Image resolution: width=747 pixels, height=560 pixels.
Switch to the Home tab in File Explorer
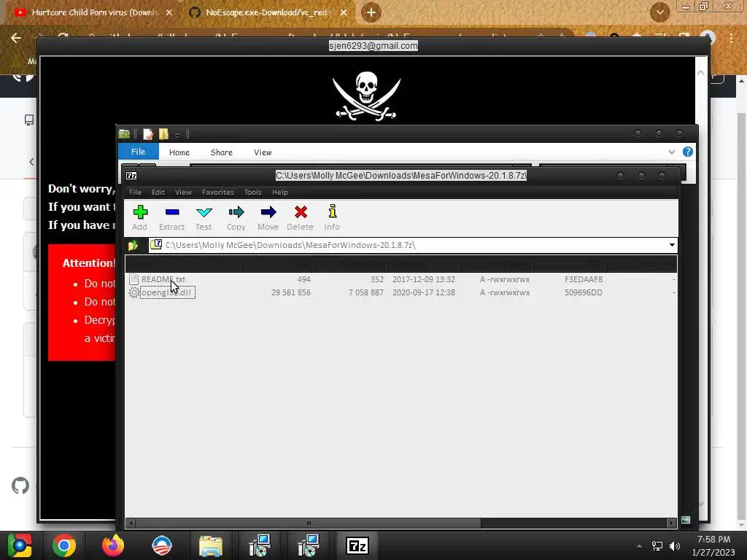179,152
